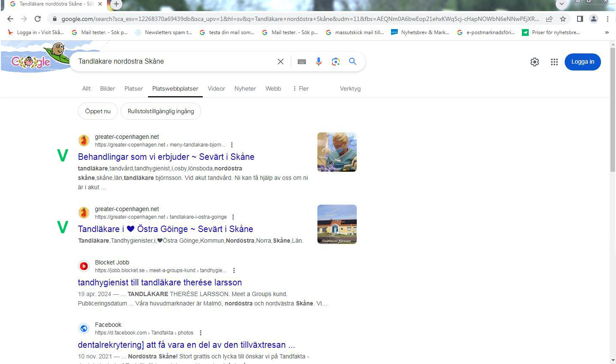Open the 'Newsletters spam t...' bookmark
The height and width of the screenshot is (364, 616).
pos(163,32)
